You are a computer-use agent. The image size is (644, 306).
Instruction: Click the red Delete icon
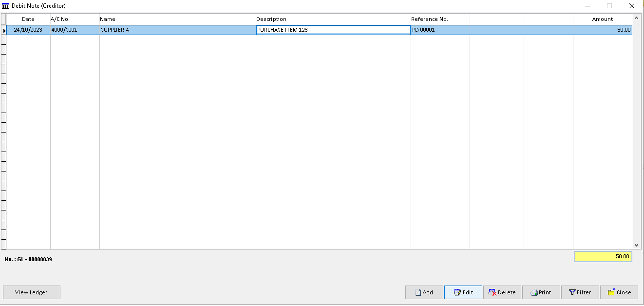click(492, 292)
